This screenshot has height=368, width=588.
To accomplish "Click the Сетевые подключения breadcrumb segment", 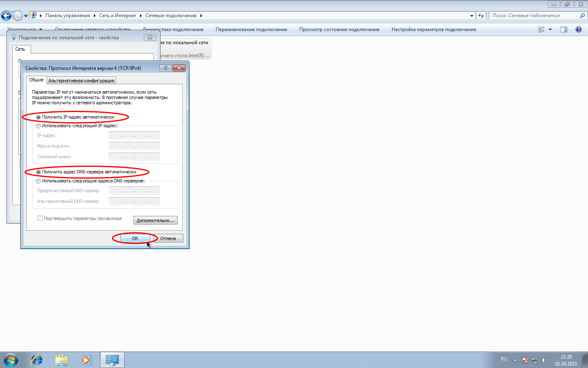I will coord(171,16).
